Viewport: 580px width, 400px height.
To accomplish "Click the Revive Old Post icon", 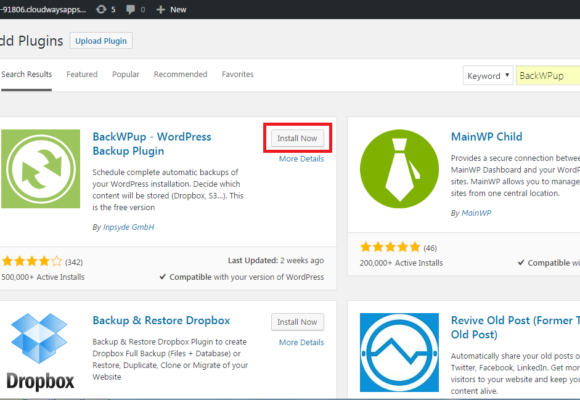I will 399,352.
